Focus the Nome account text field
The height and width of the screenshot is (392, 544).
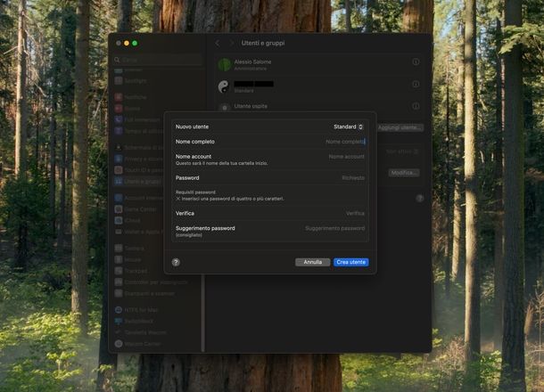coord(346,157)
